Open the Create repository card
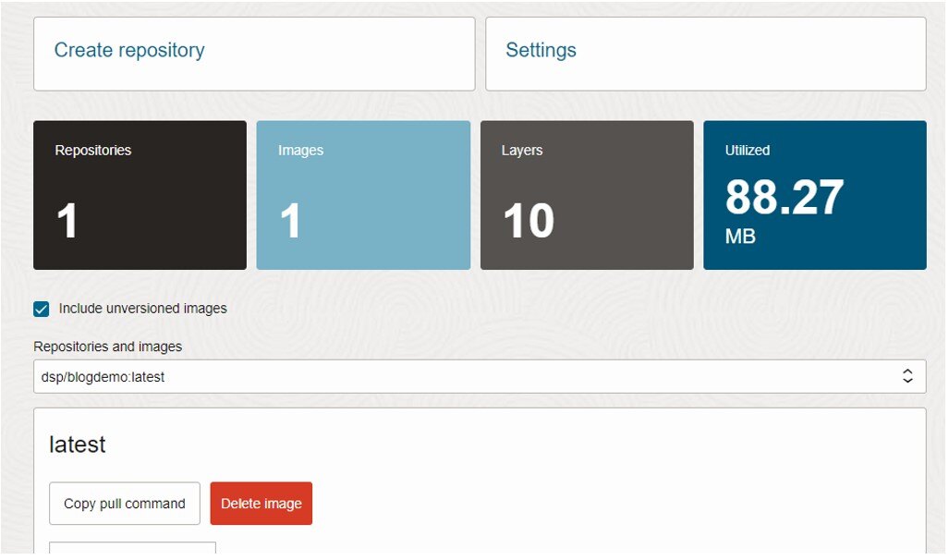Viewport: 949px width, 560px height. (x=253, y=53)
